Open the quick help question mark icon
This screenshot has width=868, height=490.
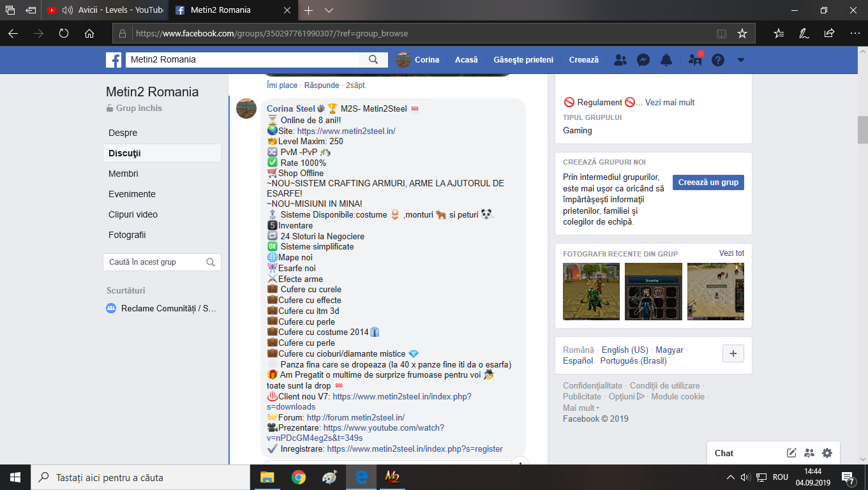point(718,60)
